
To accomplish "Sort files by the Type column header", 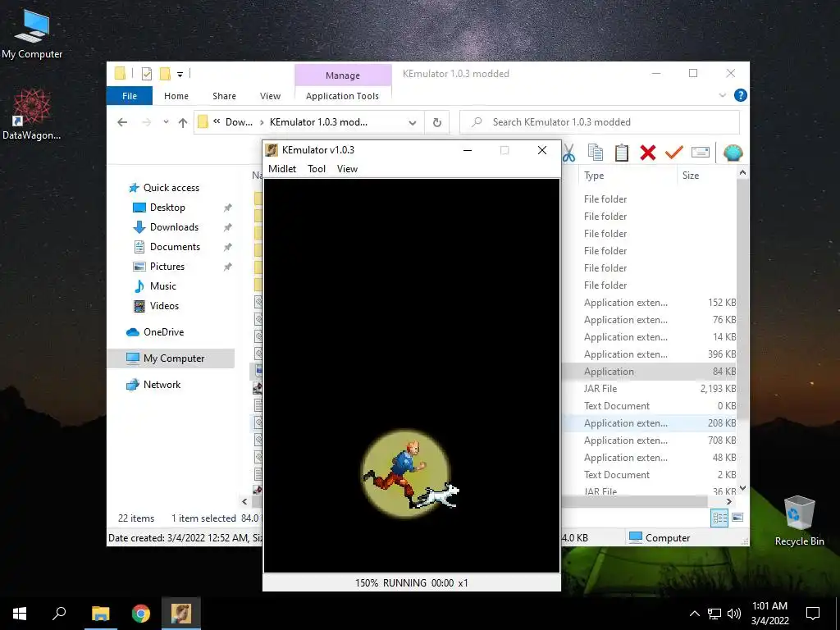I will (x=594, y=176).
